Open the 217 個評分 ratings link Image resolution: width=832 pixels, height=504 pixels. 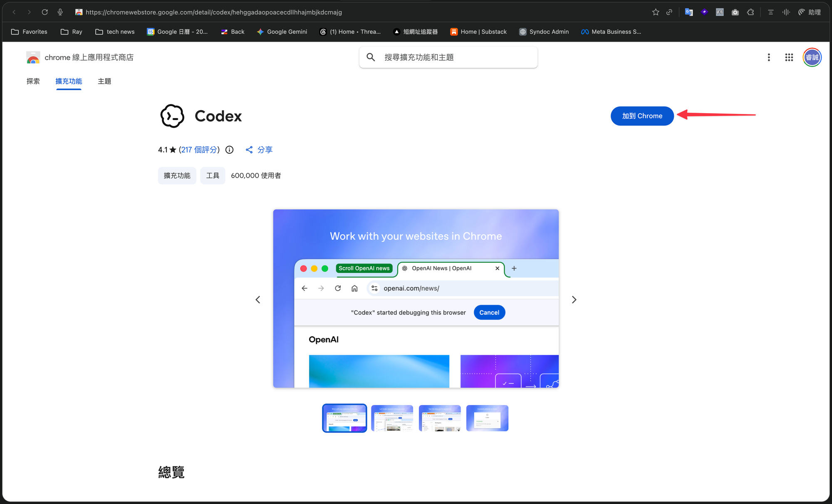(x=199, y=150)
